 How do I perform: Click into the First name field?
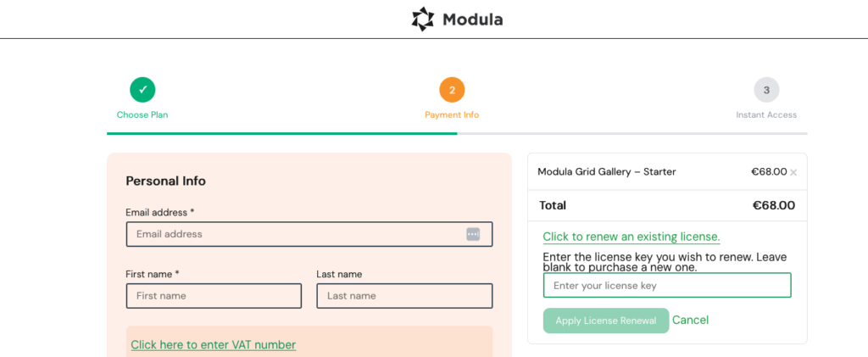pyautogui.click(x=214, y=296)
